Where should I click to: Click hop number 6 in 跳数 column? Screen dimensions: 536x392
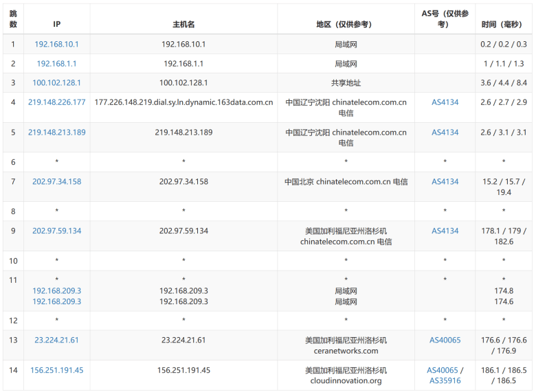(x=13, y=162)
